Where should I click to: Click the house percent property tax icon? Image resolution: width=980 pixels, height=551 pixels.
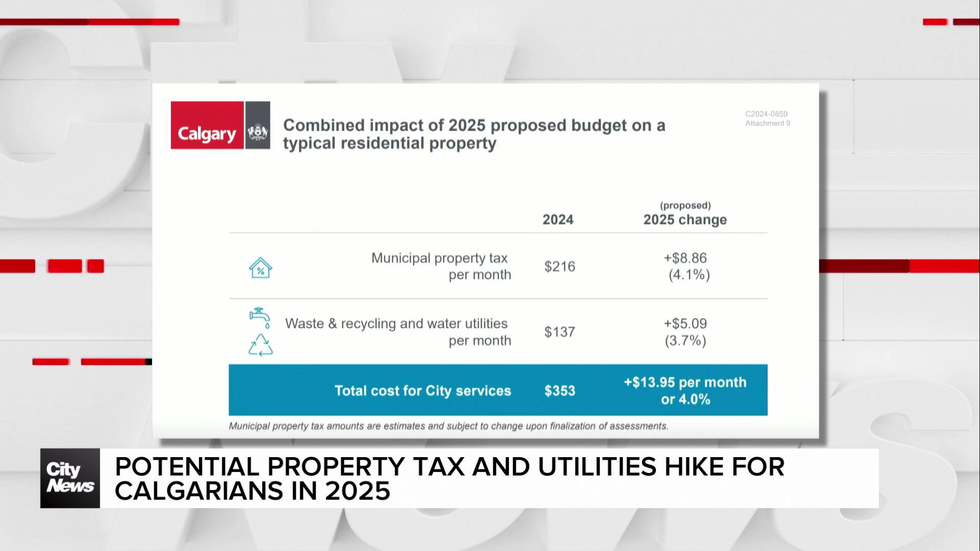pyautogui.click(x=260, y=267)
